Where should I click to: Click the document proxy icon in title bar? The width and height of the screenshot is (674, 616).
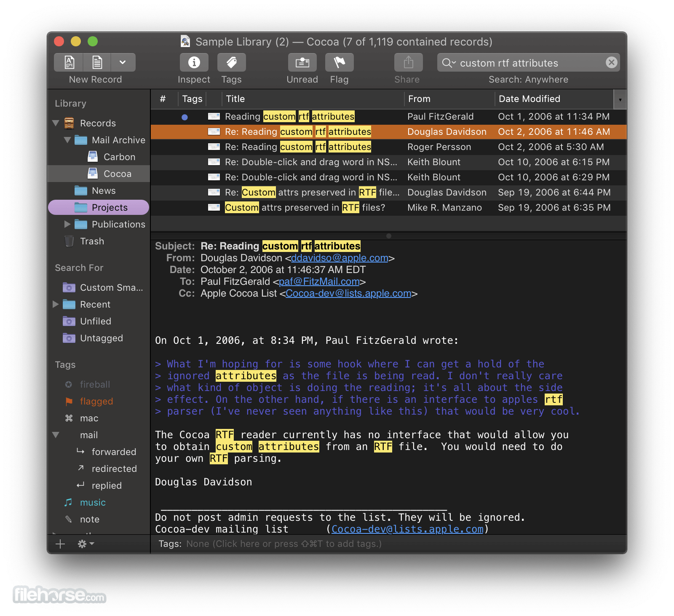point(185,41)
